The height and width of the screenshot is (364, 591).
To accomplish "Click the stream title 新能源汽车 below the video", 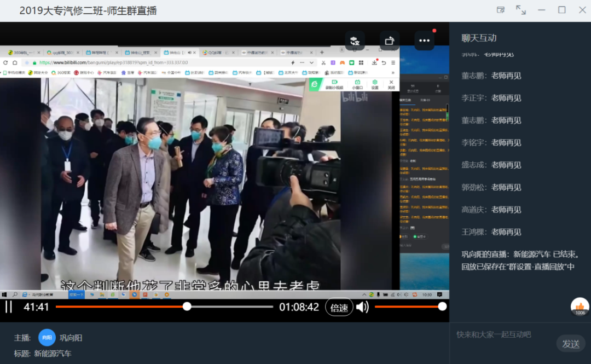I will pyautogui.click(x=53, y=354).
